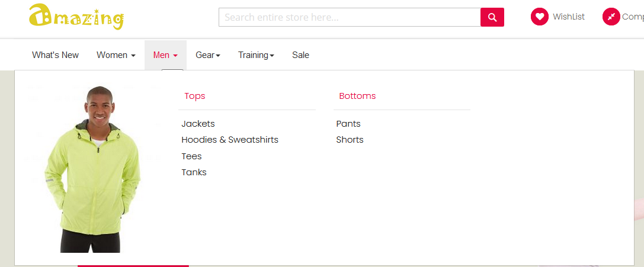
Task: Open the Tees link
Action: tap(191, 156)
